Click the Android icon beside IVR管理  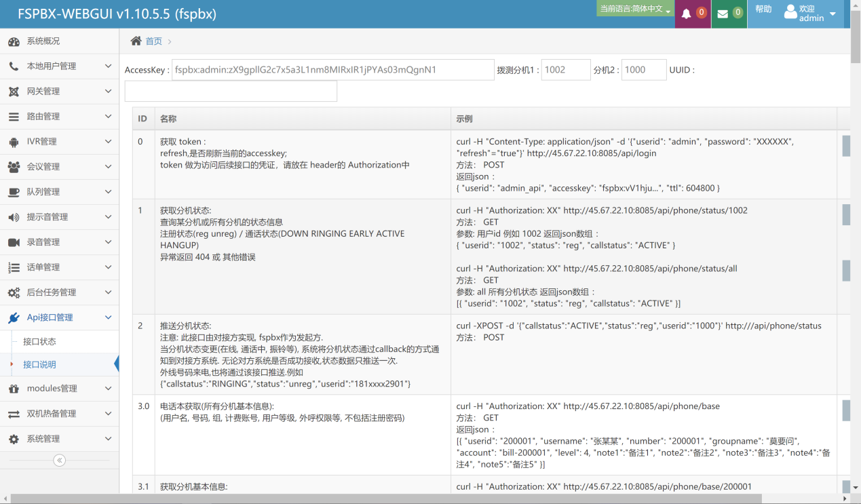pyautogui.click(x=14, y=142)
